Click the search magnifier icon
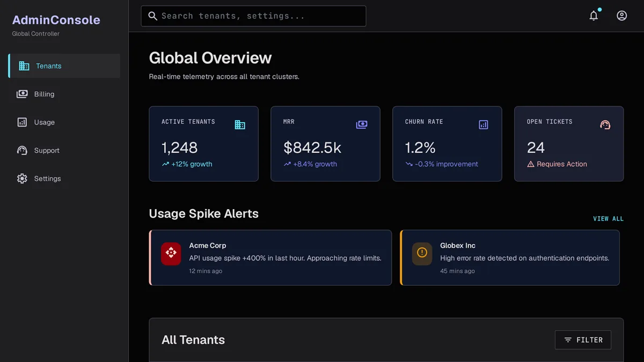 (x=153, y=16)
